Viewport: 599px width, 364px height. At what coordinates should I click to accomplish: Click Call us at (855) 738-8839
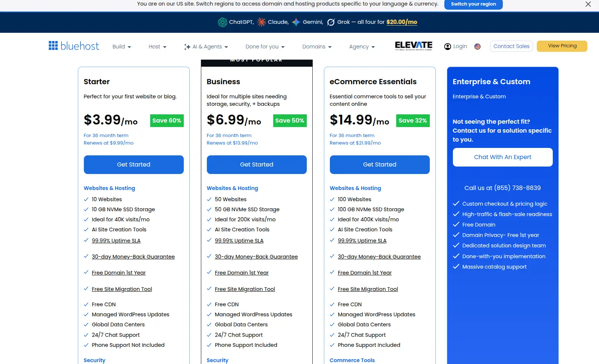[502, 188]
